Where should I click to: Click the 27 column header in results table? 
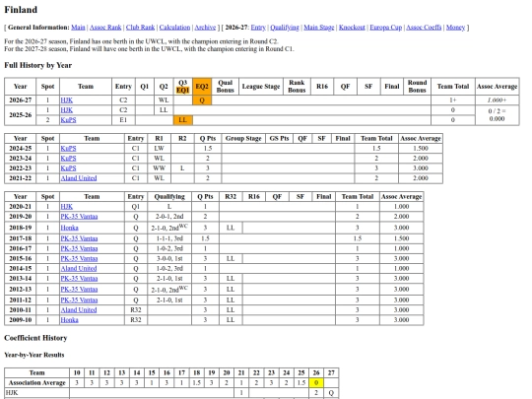coord(331,372)
